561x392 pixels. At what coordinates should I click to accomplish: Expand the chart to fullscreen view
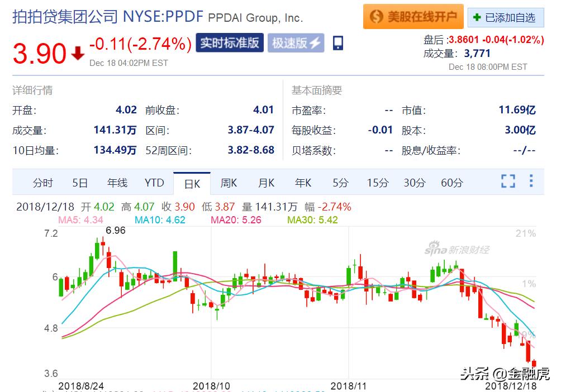[507, 181]
